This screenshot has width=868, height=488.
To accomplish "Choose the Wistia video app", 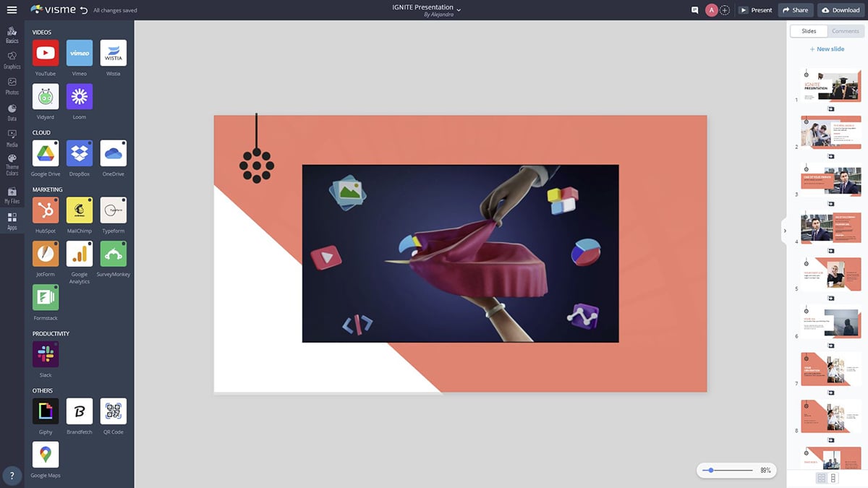I will pyautogui.click(x=114, y=53).
